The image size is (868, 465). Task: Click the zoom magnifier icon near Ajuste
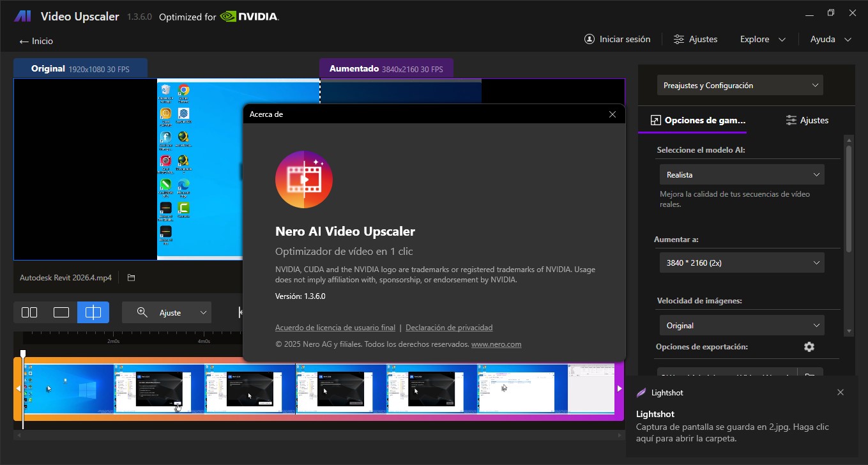(x=142, y=312)
